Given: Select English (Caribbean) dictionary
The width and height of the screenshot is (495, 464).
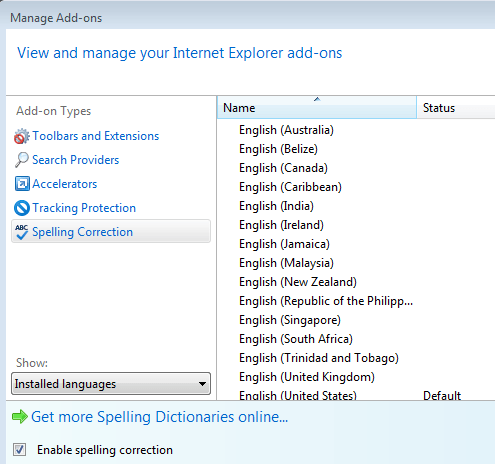Looking at the screenshot, I should click(290, 187).
